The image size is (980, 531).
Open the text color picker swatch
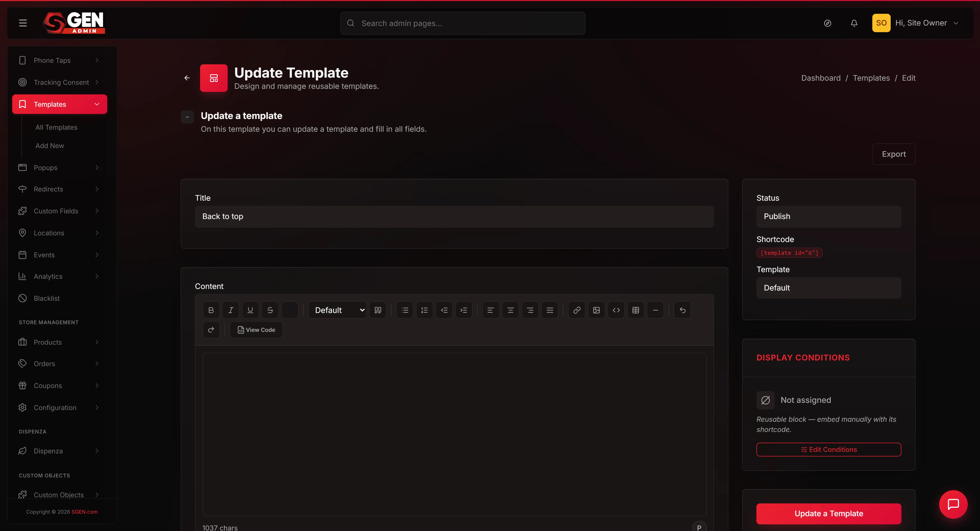[289, 310]
